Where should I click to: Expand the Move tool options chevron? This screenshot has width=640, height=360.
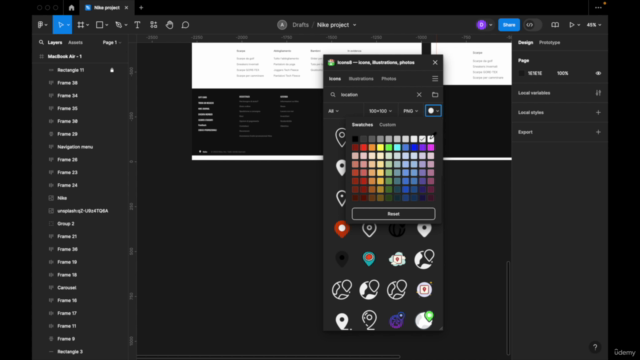click(68, 25)
